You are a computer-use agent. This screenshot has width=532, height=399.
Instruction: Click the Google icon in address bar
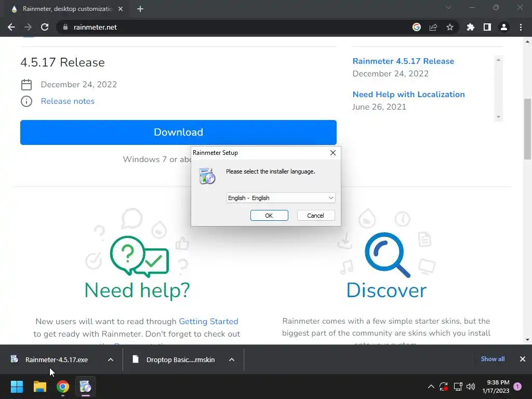click(x=417, y=27)
